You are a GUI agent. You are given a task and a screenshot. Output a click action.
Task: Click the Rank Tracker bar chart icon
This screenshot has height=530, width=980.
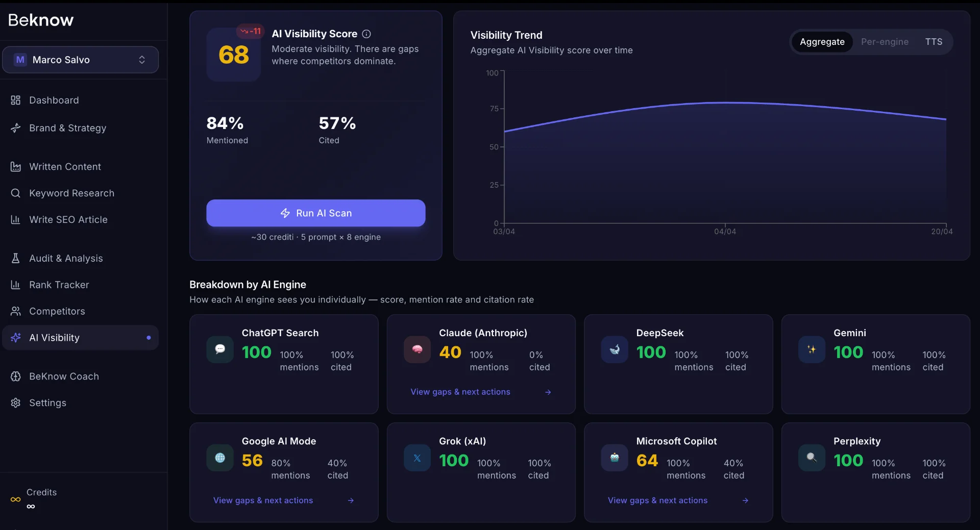pos(16,285)
